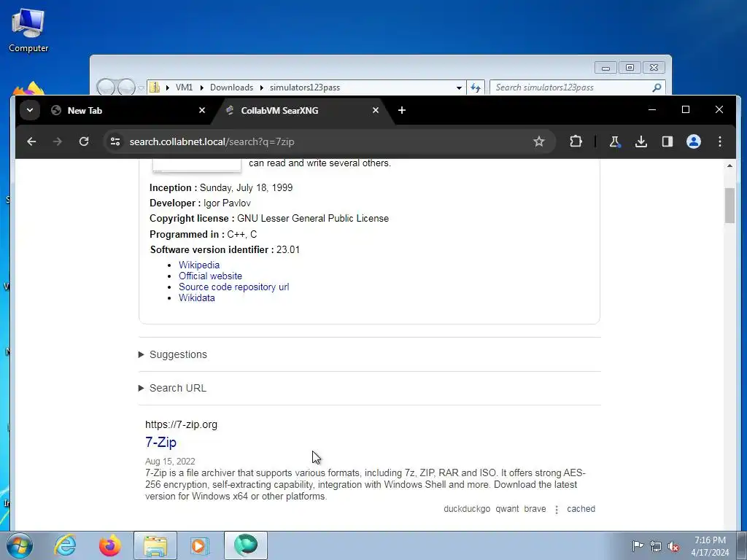The image size is (747, 560).
Task: Open Windows Media Player from taskbar
Action: (x=200, y=545)
